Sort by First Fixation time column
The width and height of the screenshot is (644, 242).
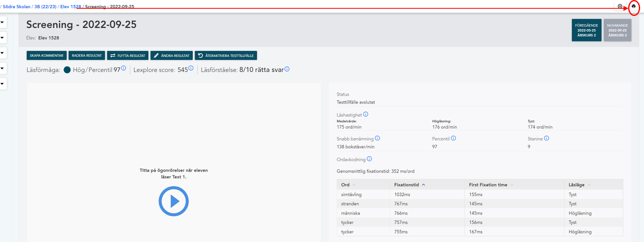(491, 185)
